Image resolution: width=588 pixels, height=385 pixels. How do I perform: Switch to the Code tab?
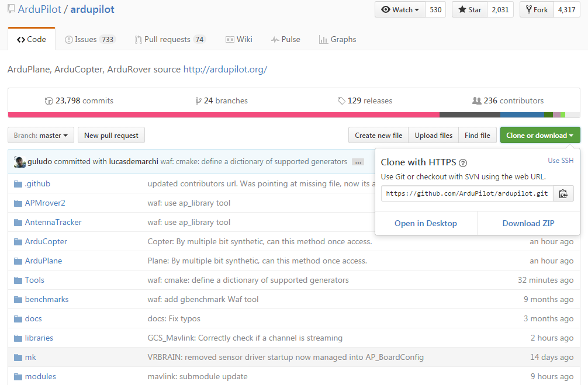(32, 39)
